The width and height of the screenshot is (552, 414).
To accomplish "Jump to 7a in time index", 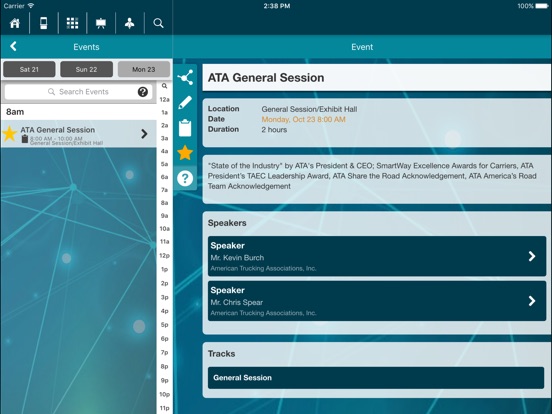I will [x=164, y=190].
